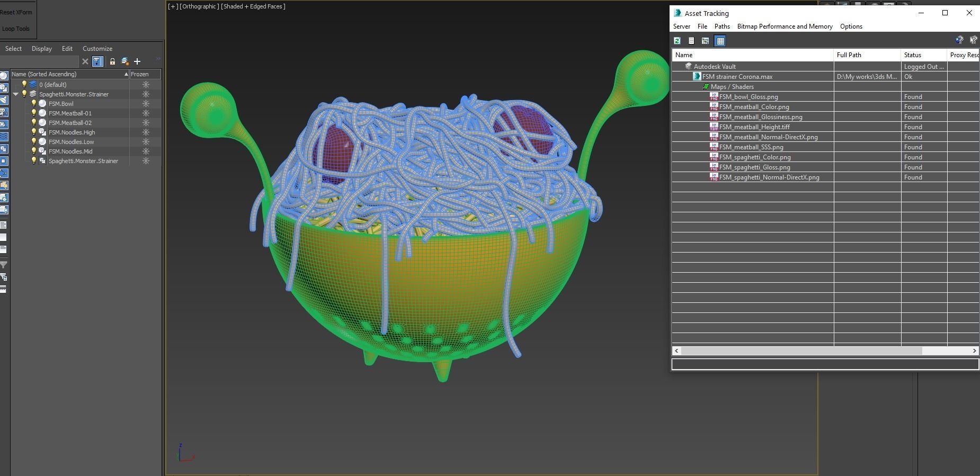980x476 pixels.
Task: Open the Select menu in Scene Explorer
Action: click(x=13, y=49)
